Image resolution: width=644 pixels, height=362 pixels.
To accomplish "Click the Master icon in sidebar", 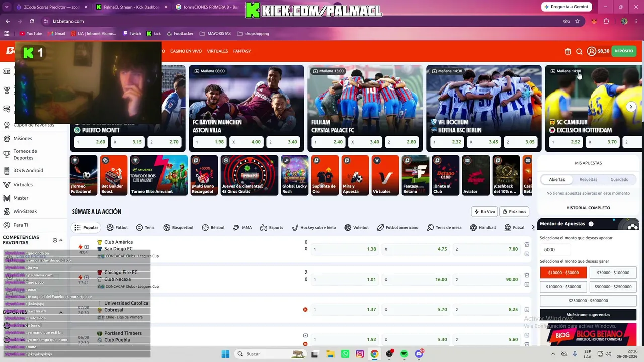I will click(7, 198).
